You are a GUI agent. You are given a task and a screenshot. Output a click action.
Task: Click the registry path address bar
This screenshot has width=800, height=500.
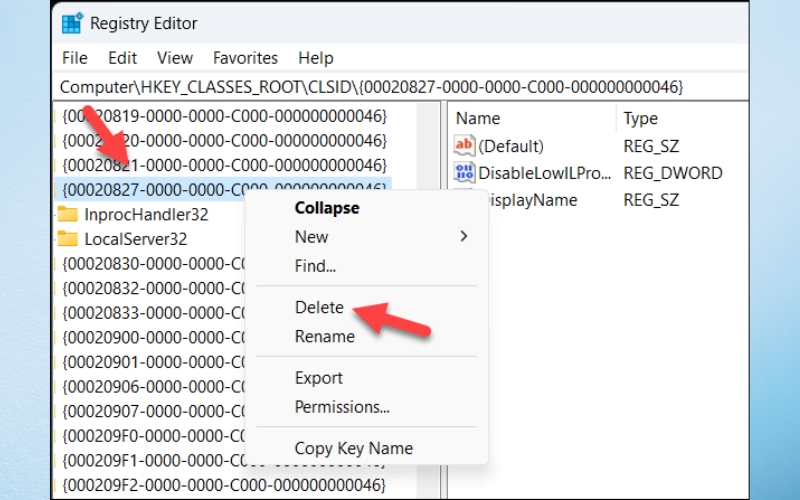click(401, 87)
